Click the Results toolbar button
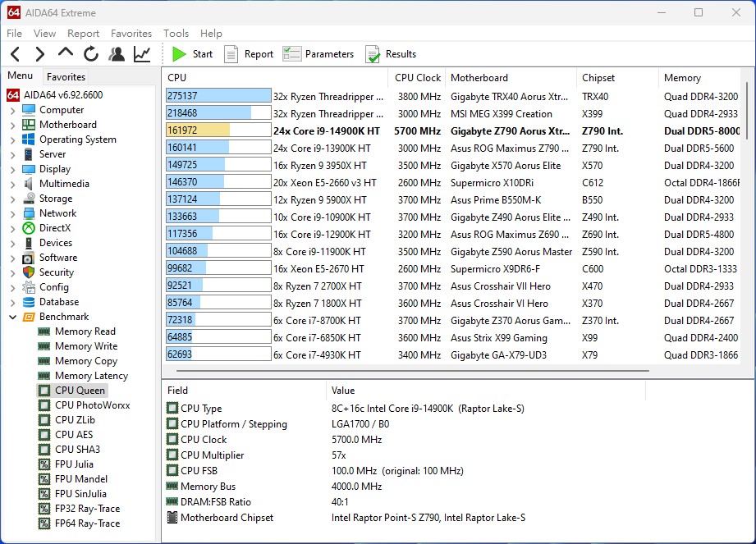Screen dimensions: 756x544 point(391,54)
